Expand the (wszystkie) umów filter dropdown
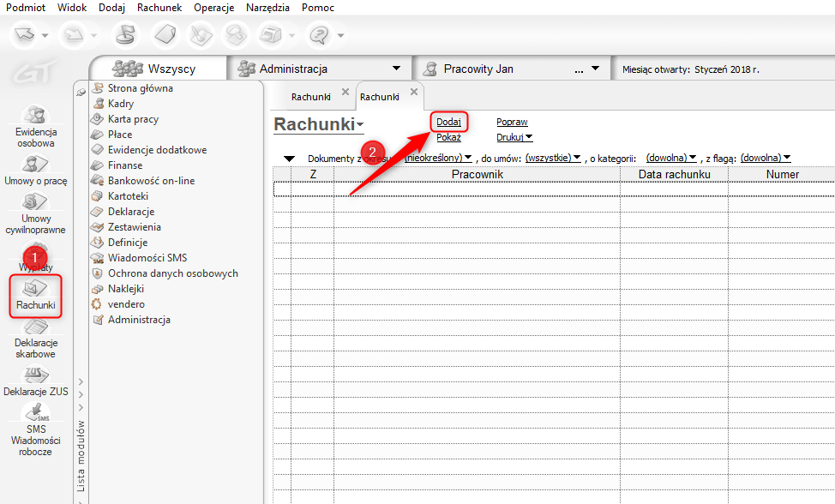 point(554,158)
